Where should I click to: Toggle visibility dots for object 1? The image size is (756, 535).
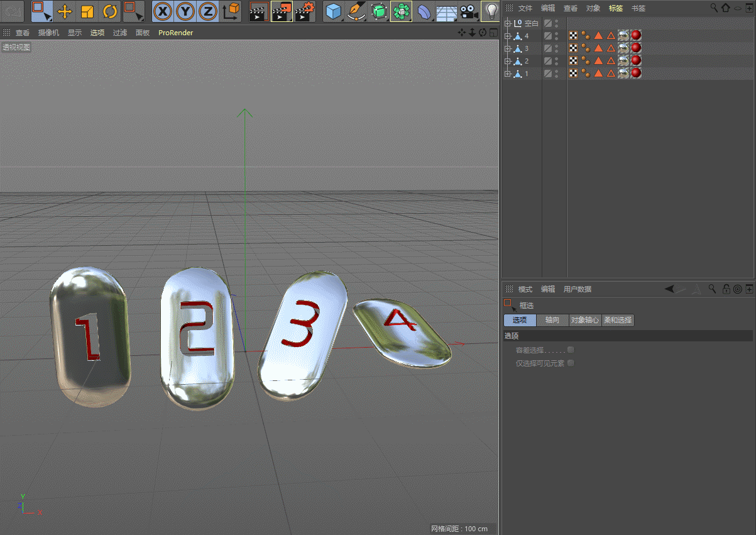point(557,74)
